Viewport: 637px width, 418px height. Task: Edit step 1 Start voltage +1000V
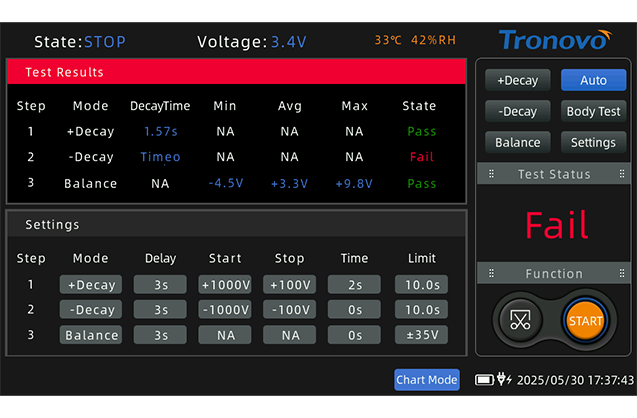coord(225,284)
